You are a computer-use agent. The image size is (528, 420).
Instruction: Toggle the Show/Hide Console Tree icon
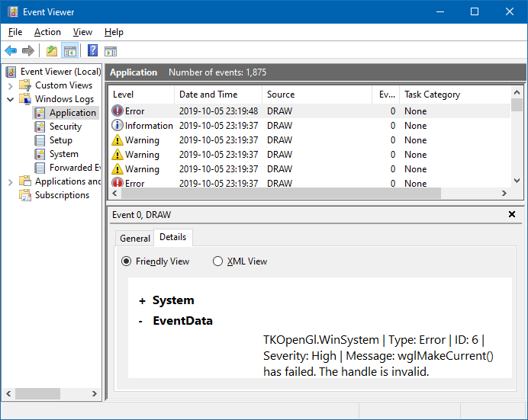(x=70, y=51)
